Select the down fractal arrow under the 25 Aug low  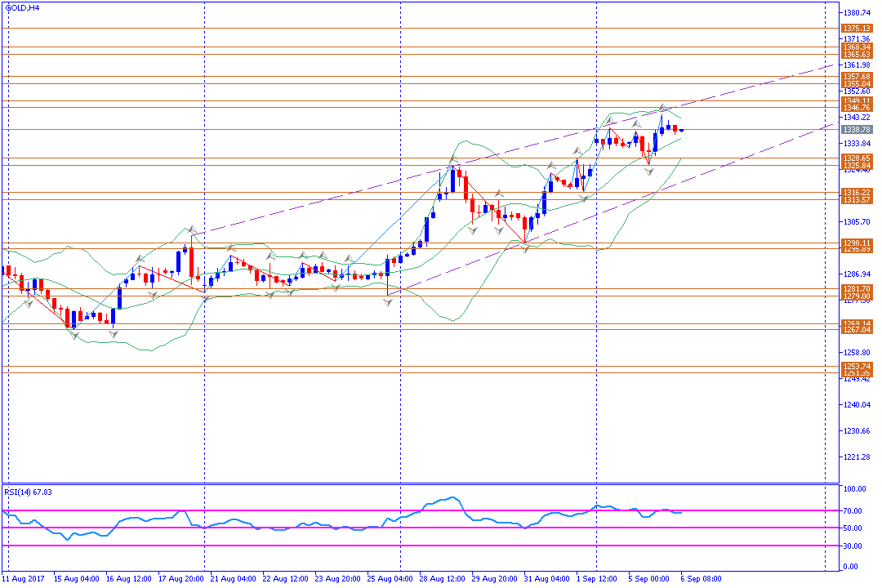[388, 303]
